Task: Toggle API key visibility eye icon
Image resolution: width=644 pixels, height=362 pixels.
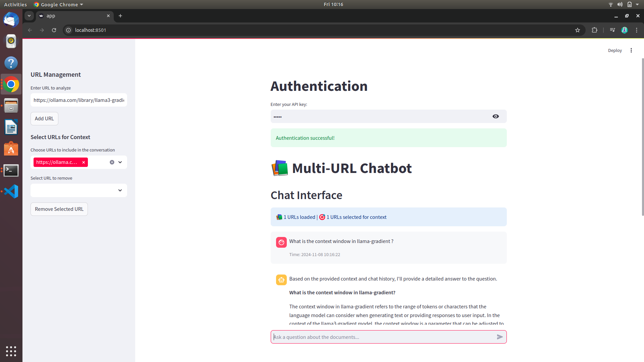Action: point(495,116)
